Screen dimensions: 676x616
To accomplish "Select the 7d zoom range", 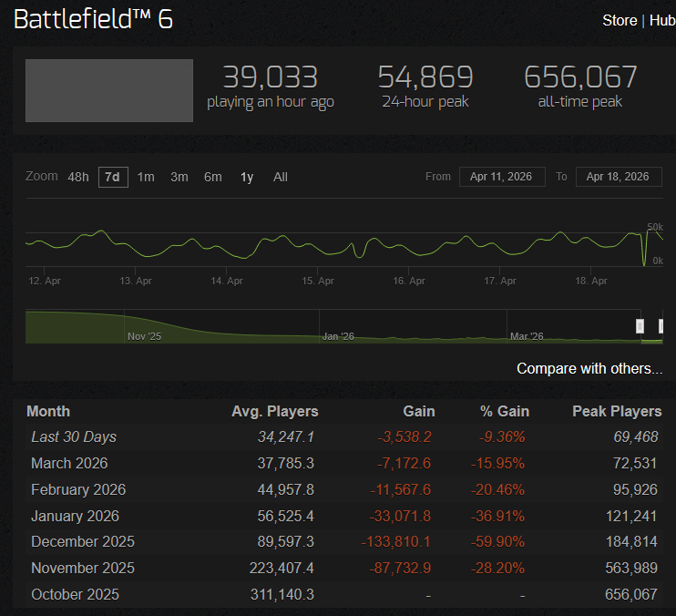I will [113, 177].
